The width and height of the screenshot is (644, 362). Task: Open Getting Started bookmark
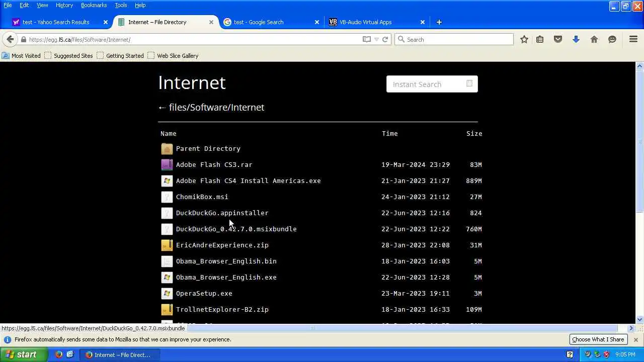coord(120,56)
